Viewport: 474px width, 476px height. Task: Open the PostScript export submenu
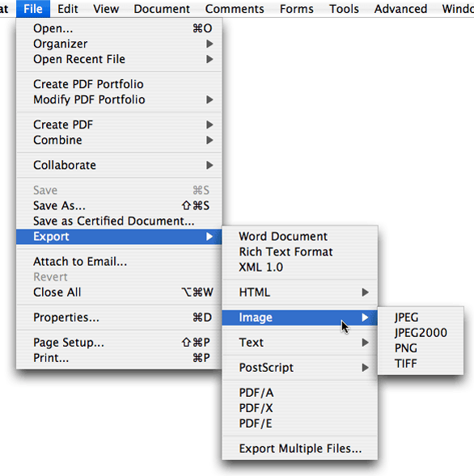[300, 368]
